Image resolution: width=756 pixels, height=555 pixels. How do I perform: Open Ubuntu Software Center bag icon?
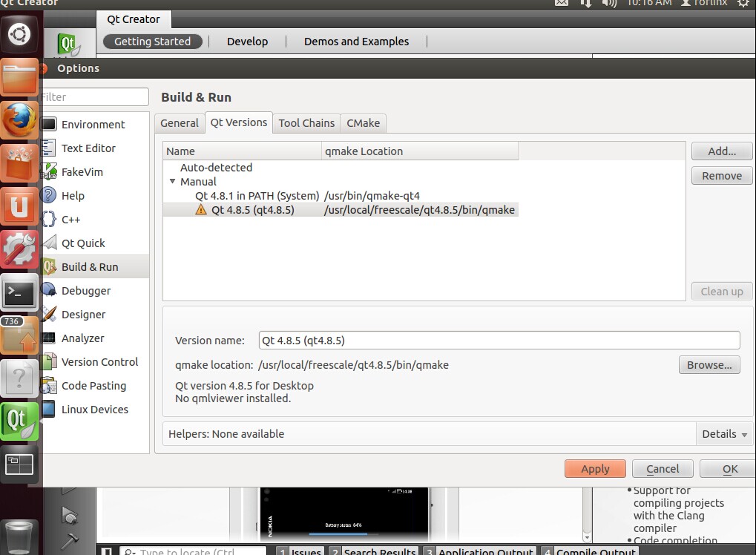point(19,163)
